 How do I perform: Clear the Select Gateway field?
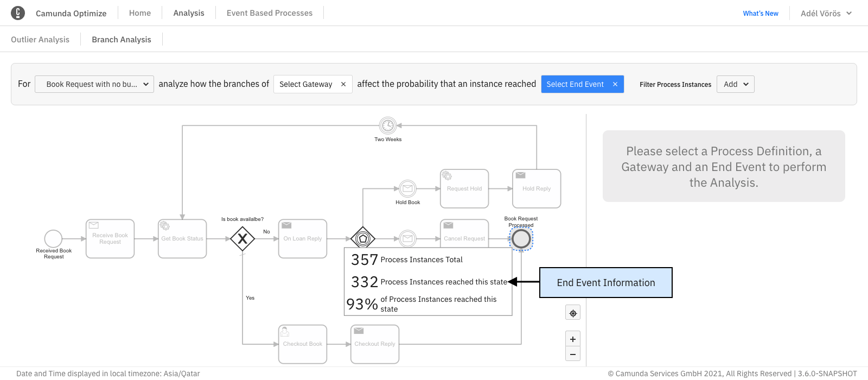click(x=343, y=84)
